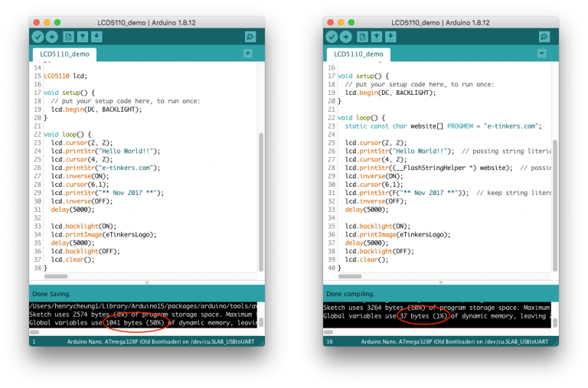The image size is (588, 388).
Task: Click 'lcd.begin(DC, BACKLIGHT);' in left editor
Action: pos(96,109)
